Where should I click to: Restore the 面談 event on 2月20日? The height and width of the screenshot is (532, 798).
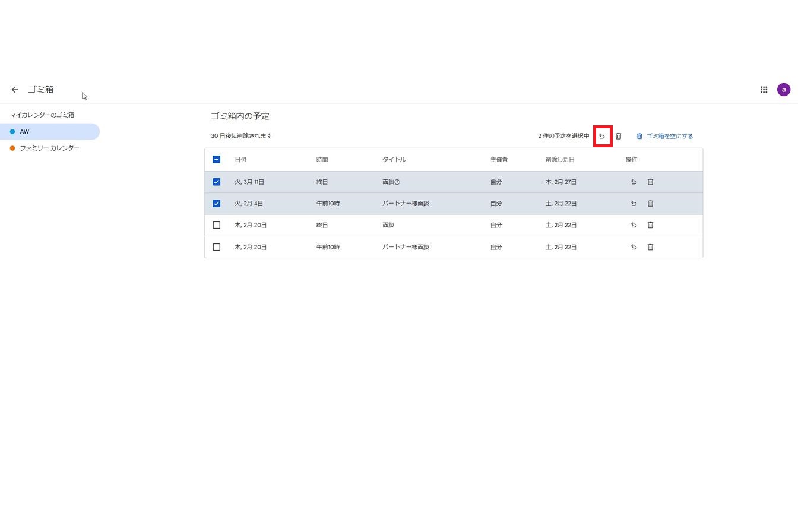pos(634,225)
